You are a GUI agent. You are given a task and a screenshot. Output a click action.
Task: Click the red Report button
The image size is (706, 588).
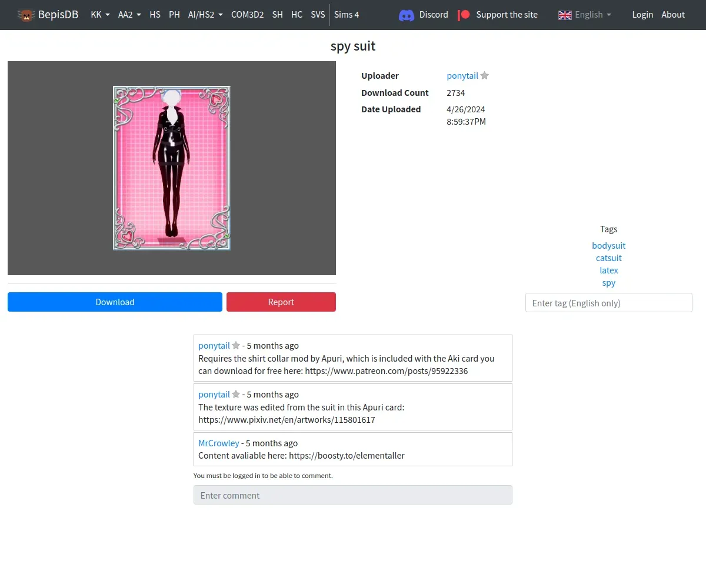coord(281,302)
